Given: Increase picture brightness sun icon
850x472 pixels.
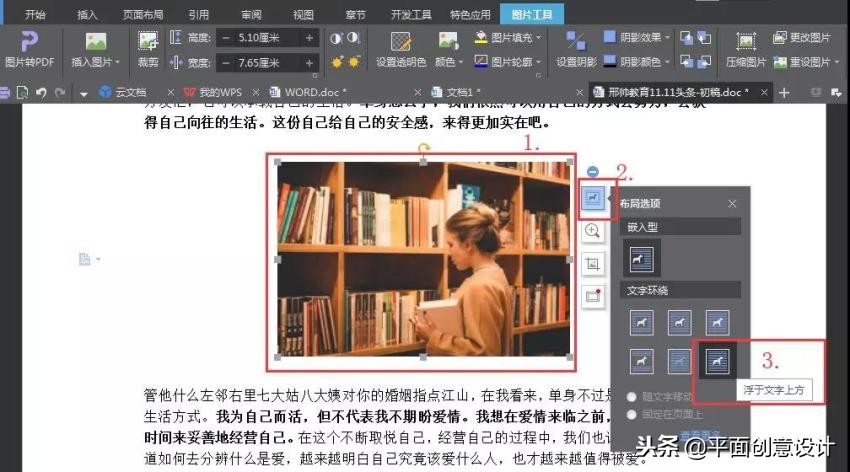Looking at the screenshot, I should point(337,62).
